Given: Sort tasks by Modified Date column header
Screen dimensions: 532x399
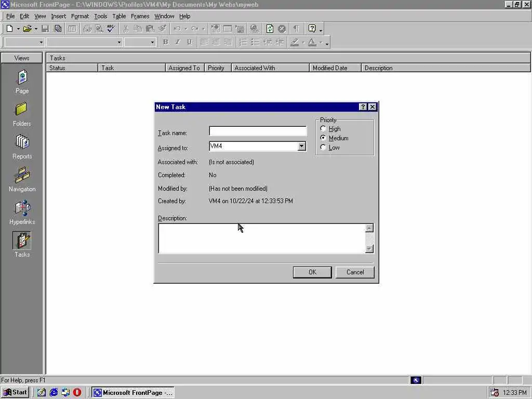Looking at the screenshot, I should tap(335, 68).
